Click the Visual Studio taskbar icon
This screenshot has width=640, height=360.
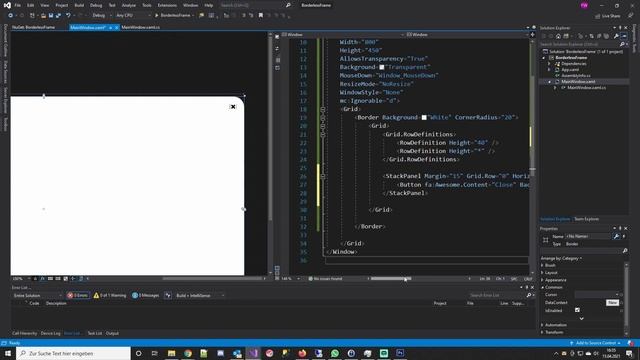point(253,353)
